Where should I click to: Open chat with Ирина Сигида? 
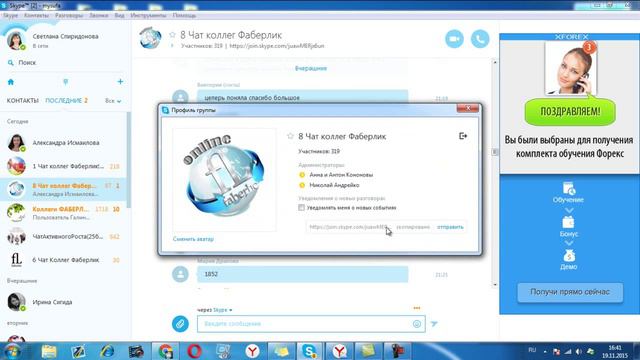(x=63, y=302)
